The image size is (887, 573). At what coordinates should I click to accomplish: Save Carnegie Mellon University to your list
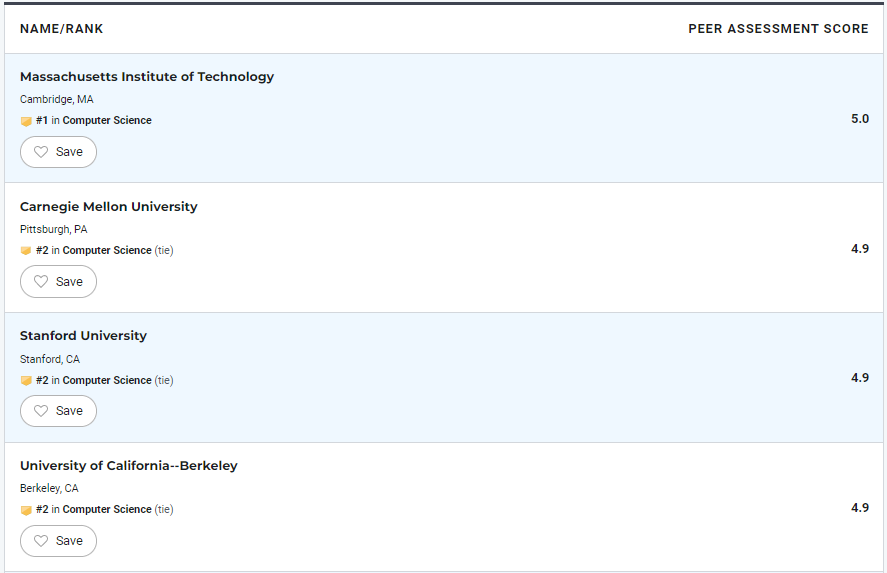(58, 281)
